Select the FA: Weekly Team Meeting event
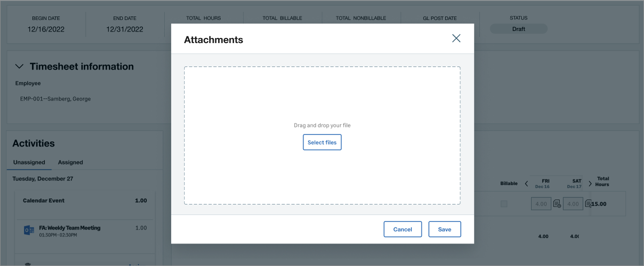The image size is (644, 266). [x=69, y=228]
